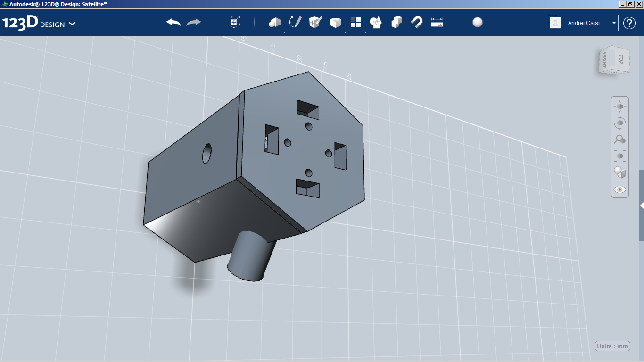Open the Primitives shapes tool
The image size is (644, 362).
pos(275,22)
